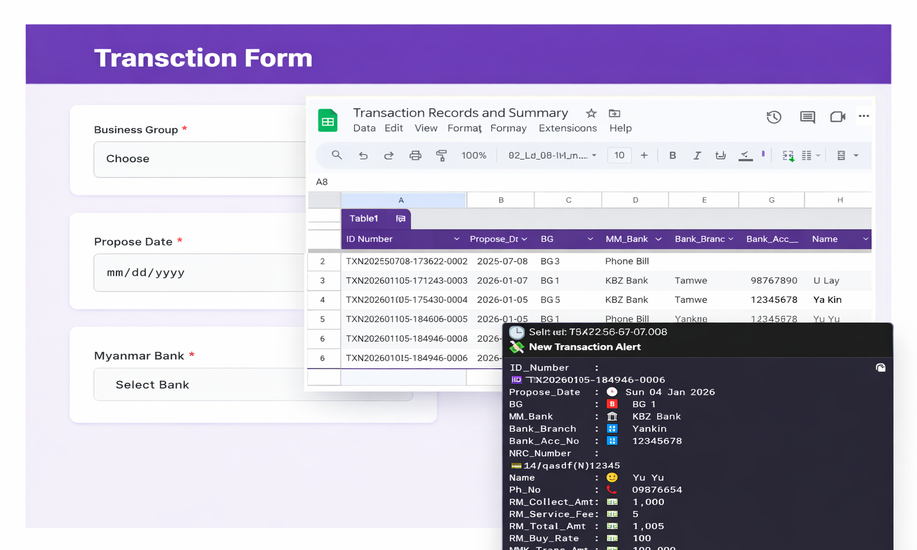Click the alignment icon at toolbar end
The image size is (917, 550).
click(x=841, y=156)
